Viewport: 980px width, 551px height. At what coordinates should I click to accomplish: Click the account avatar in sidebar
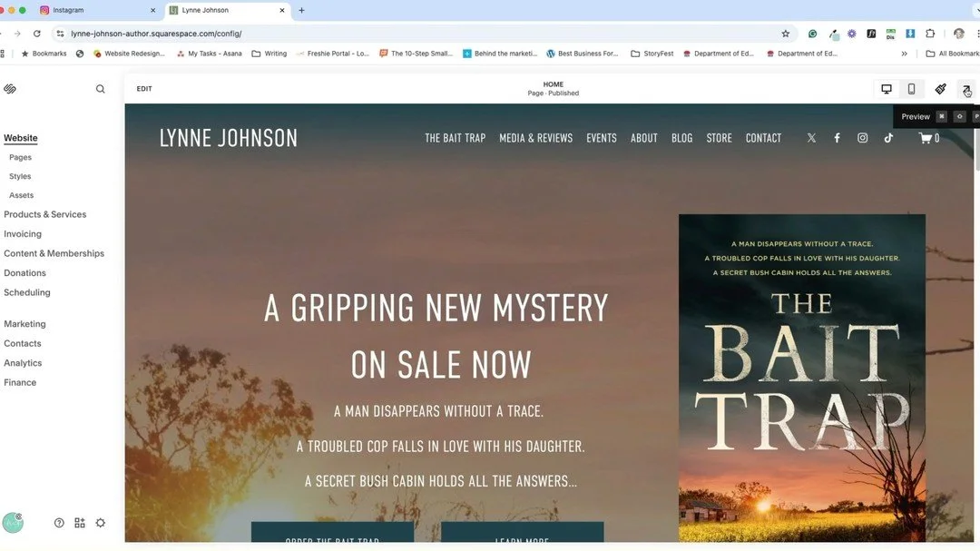pos(13,522)
